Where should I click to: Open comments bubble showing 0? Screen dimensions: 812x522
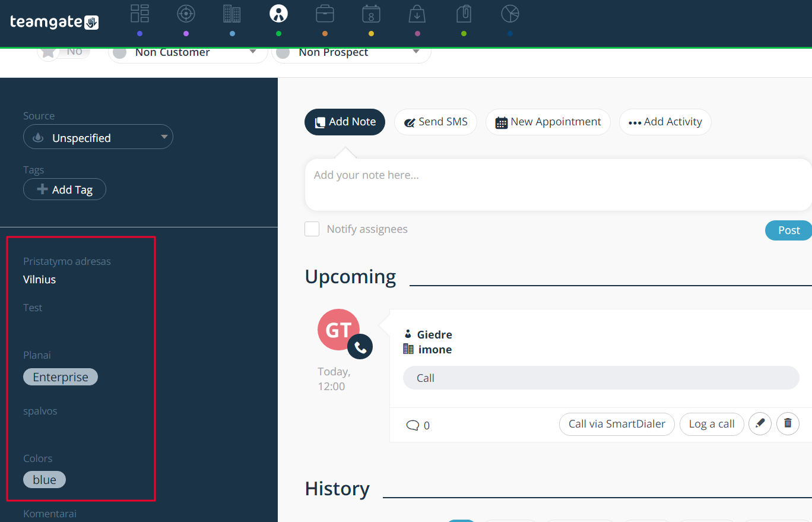(418, 425)
